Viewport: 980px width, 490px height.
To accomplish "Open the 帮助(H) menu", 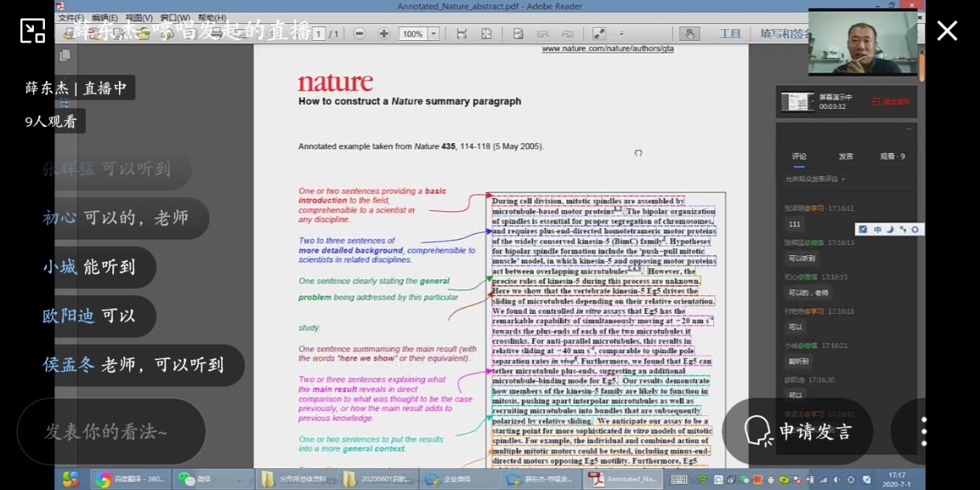I will coord(212,18).
